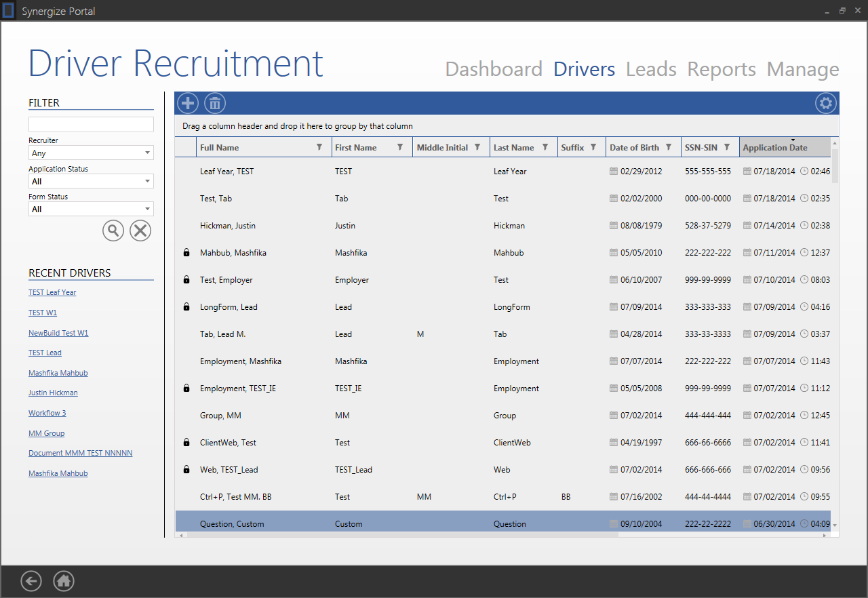Click the filter text input field
This screenshot has width=868, height=598.
91,125
